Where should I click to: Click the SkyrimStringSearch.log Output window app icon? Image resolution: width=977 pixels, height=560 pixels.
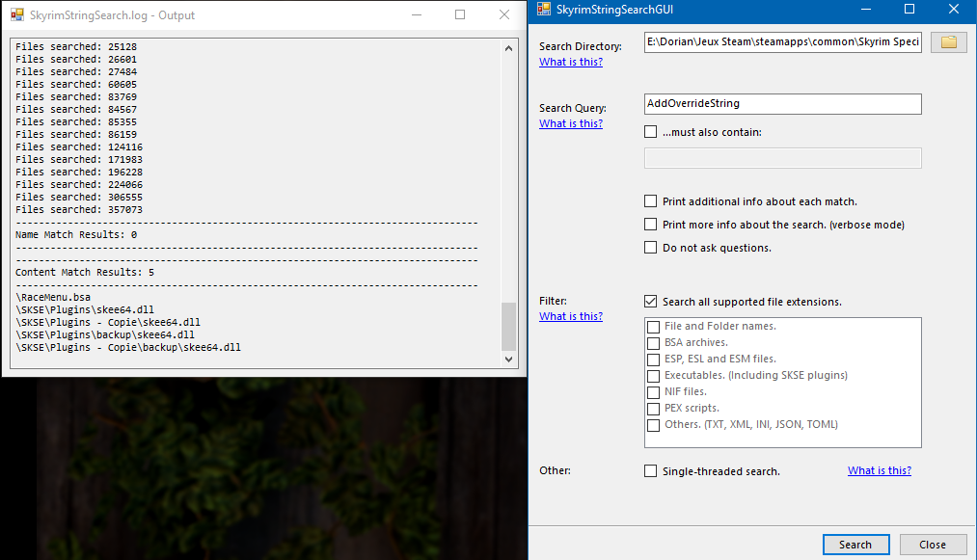click(16, 15)
